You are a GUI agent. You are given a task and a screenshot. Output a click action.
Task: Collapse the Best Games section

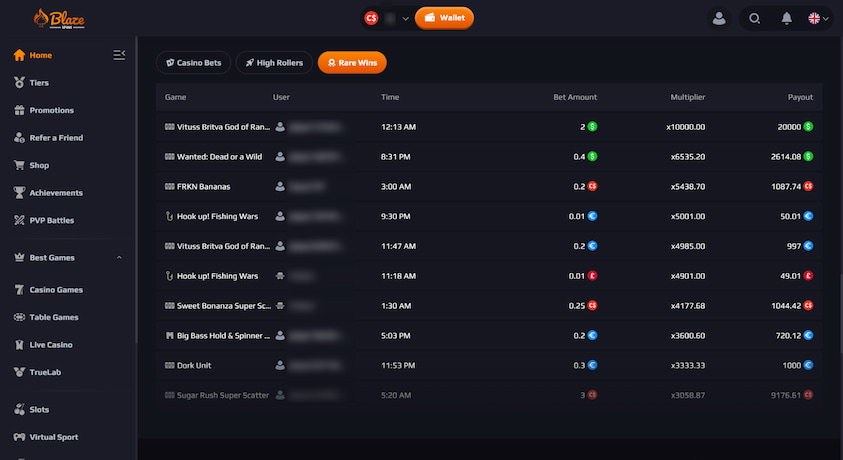[x=119, y=258]
